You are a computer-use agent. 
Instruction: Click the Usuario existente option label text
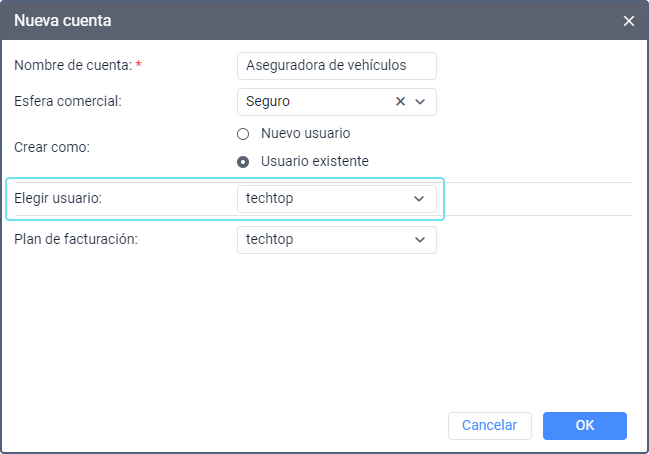315,161
